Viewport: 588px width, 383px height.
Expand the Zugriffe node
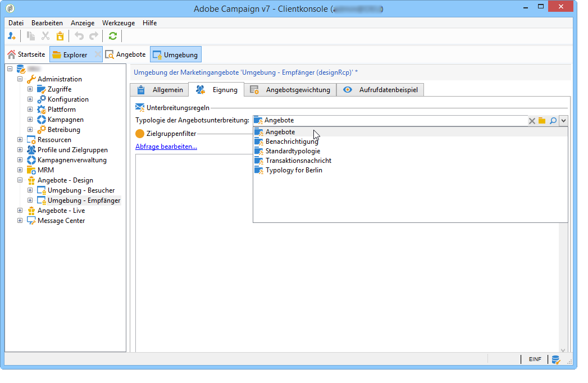(30, 89)
